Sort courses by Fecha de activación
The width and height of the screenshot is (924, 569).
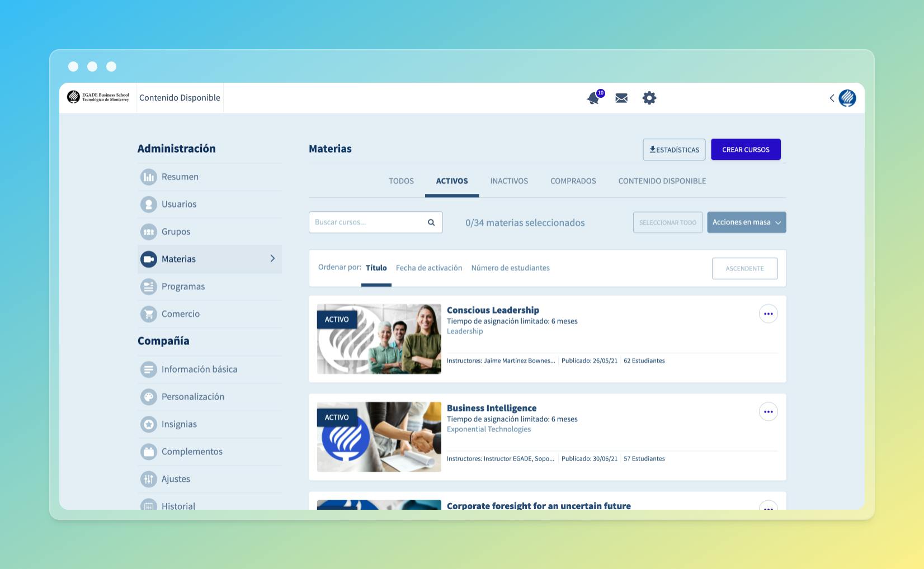click(x=429, y=268)
